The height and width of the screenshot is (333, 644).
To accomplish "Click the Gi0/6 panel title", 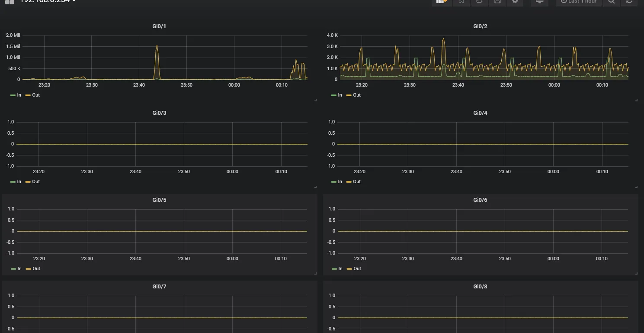I will [480, 200].
